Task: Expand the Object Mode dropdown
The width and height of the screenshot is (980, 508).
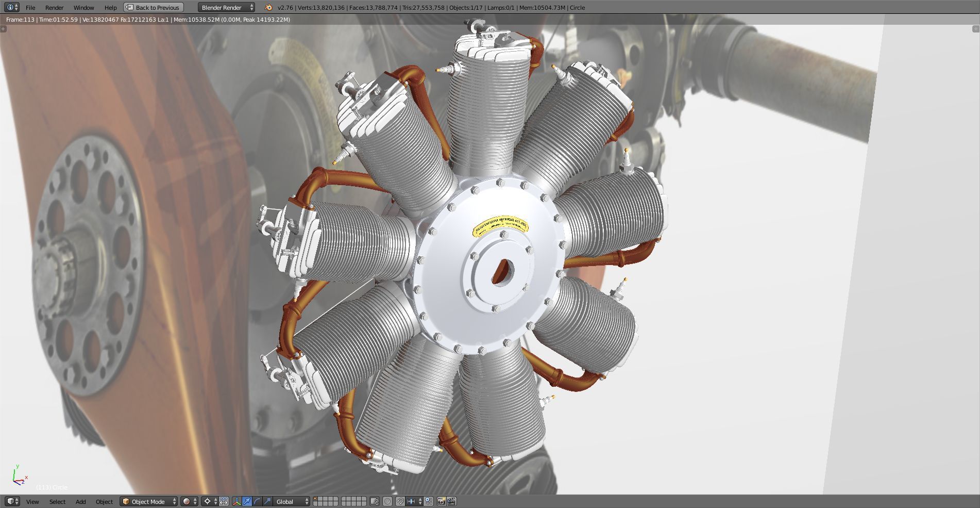Action: pyautogui.click(x=148, y=501)
